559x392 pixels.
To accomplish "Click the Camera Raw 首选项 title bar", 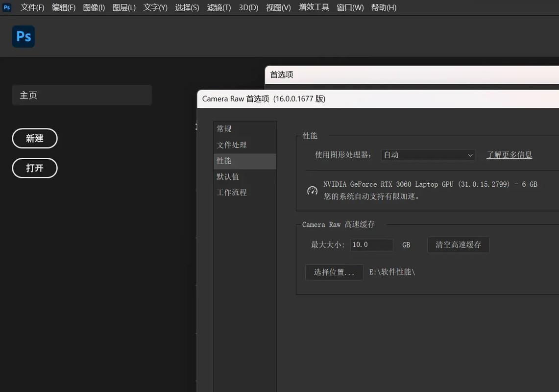I will (x=378, y=99).
